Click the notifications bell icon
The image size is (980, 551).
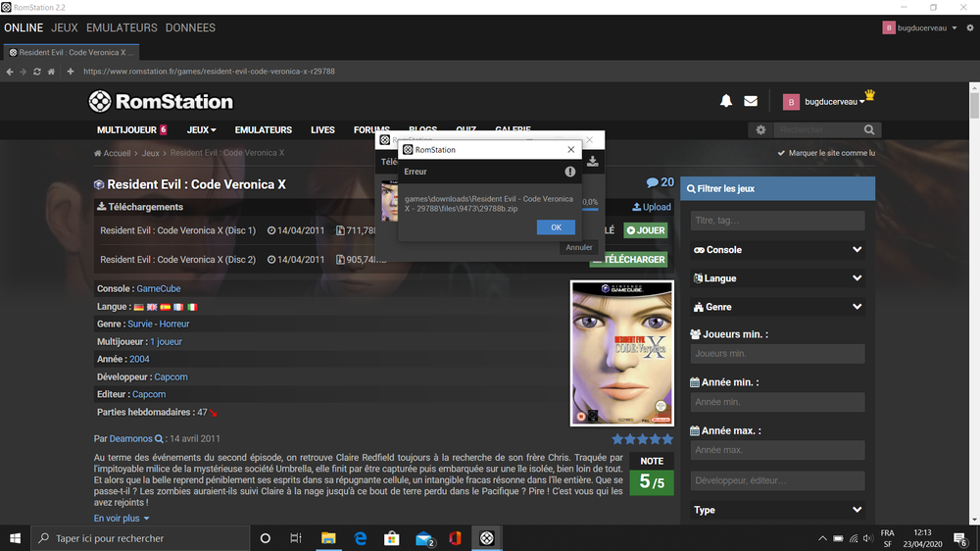click(726, 101)
